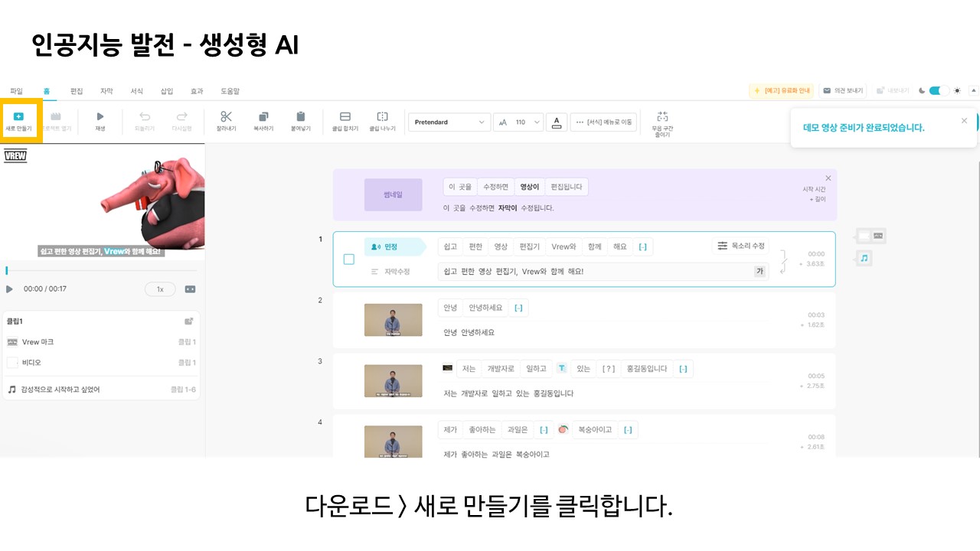
Task: Click the moon dark-mode icon
Action: coord(922,90)
